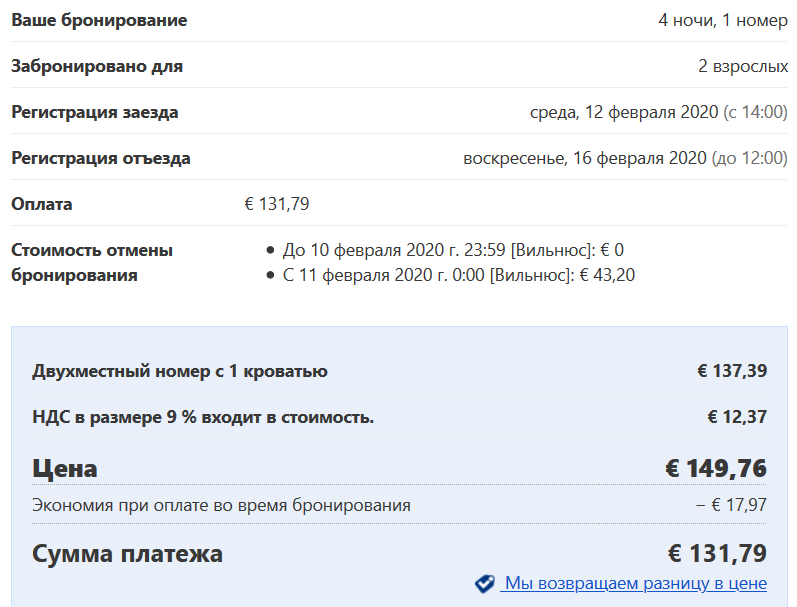Click the 'Цена' heading
Screen dimensions: 797x607
(x=65, y=468)
